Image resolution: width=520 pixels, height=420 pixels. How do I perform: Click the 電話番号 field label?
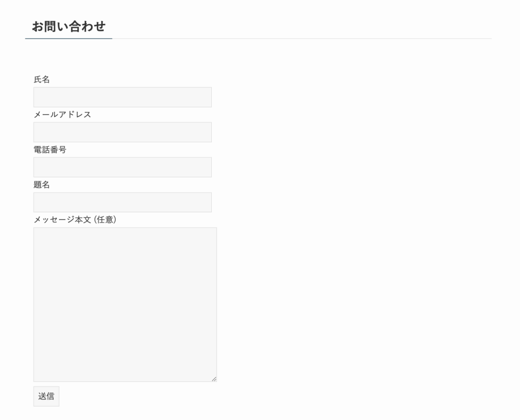click(x=50, y=150)
